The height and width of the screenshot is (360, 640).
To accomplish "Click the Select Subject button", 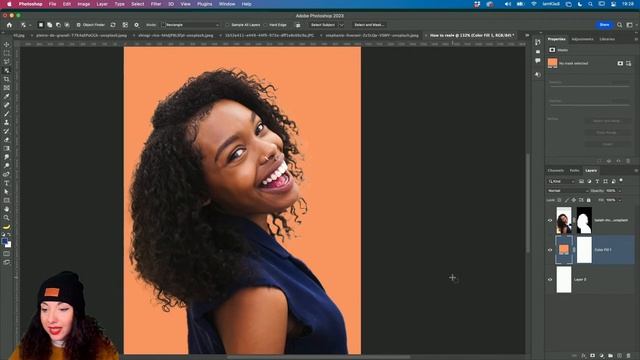I will (x=322, y=25).
